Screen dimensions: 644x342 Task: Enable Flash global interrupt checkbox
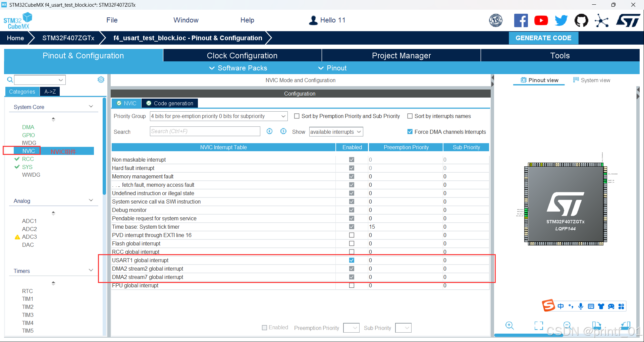click(352, 243)
